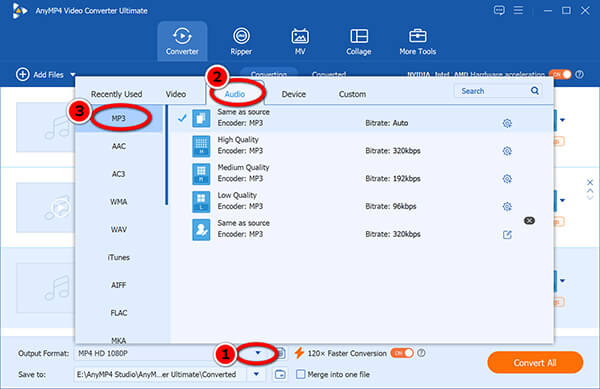The height and width of the screenshot is (389, 600).
Task: Toggle 120x Faster Conversion switch
Action: click(x=402, y=353)
